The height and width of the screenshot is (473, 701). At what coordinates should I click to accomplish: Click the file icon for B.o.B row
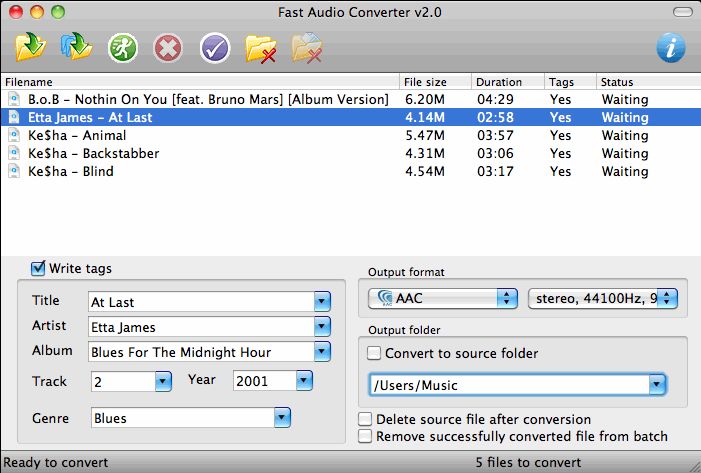[14, 99]
